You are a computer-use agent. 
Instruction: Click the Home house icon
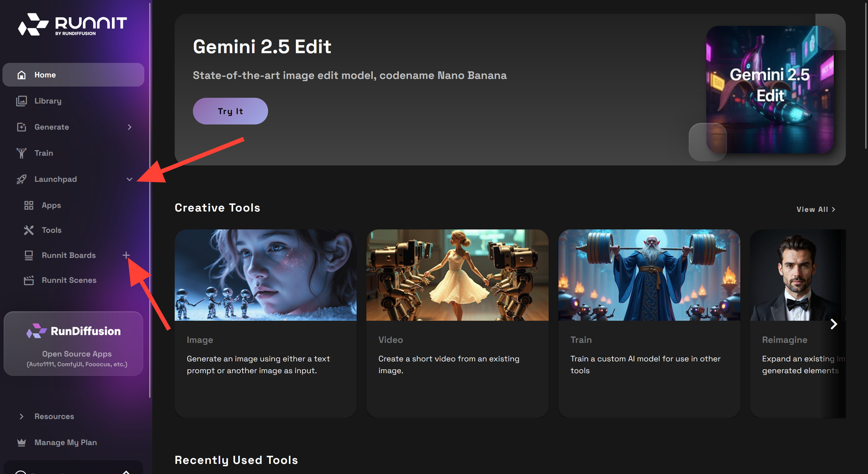point(22,75)
